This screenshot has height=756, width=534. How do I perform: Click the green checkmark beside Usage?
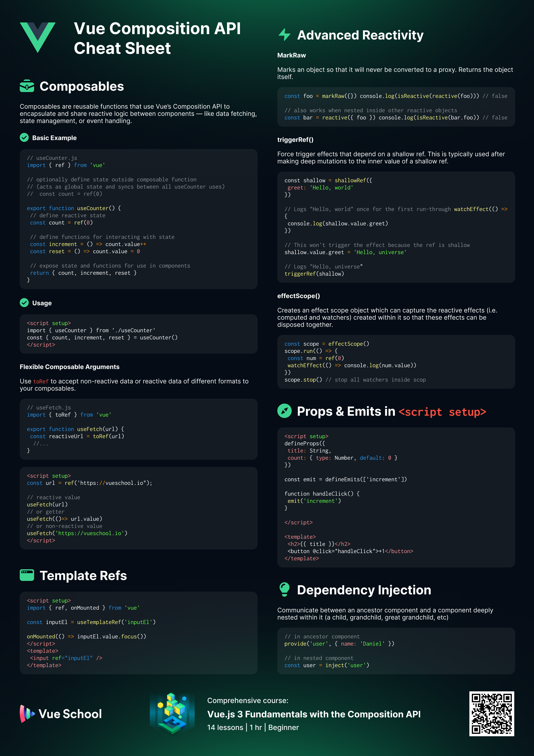click(24, 303)
